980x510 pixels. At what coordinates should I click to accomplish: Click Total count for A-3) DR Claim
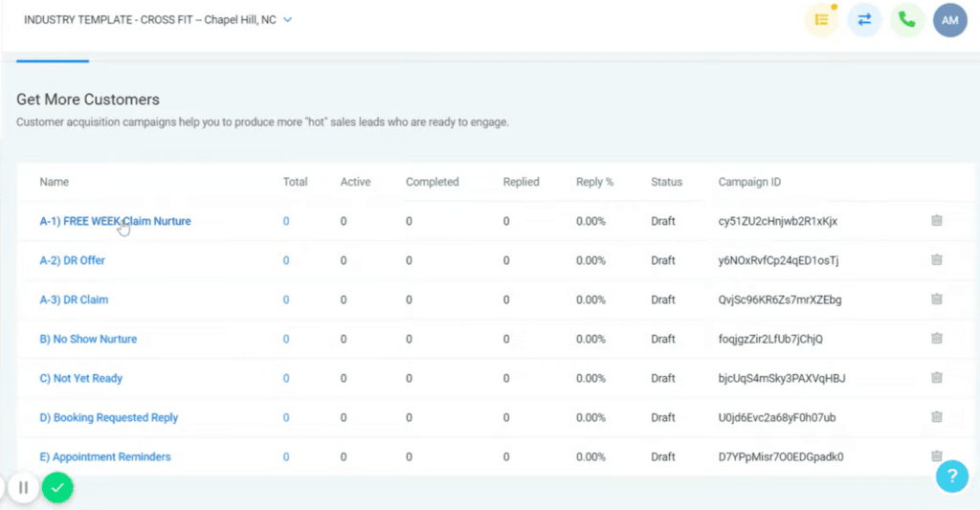click(285, 300)
